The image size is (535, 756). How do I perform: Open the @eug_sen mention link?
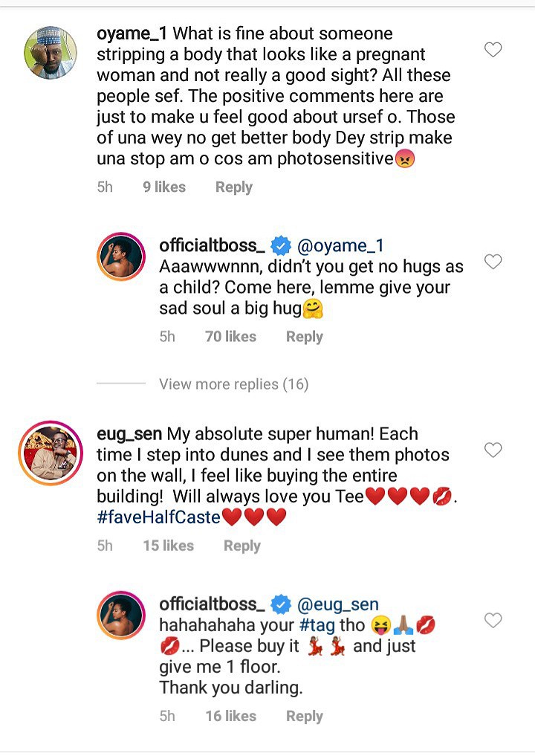click(338, 604)
